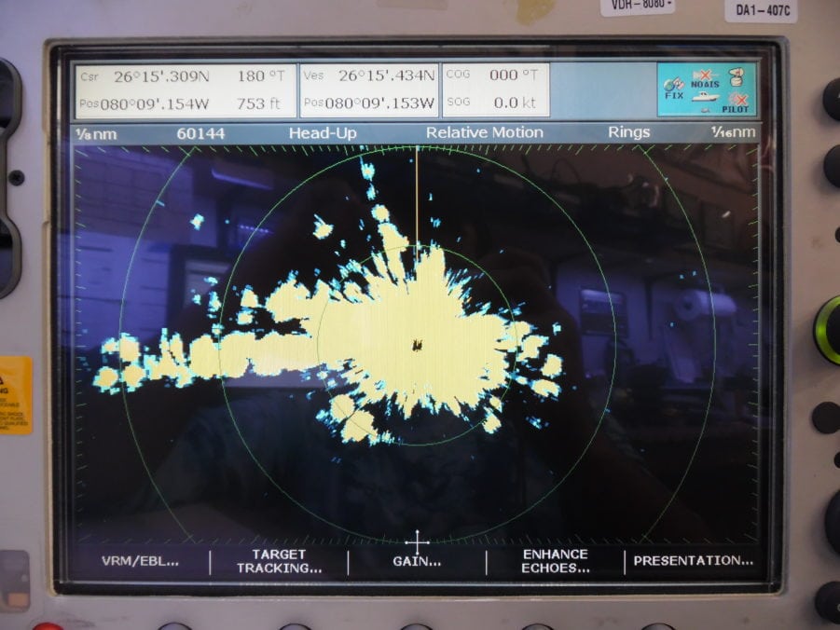Tap the PILOT autopilot status icon
Viewport: 840px width, 630px height.
point(736,103)
